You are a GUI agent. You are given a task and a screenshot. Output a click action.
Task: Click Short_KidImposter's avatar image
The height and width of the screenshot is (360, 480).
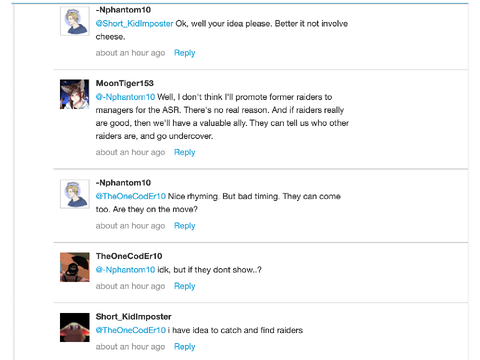pos(75,327)
